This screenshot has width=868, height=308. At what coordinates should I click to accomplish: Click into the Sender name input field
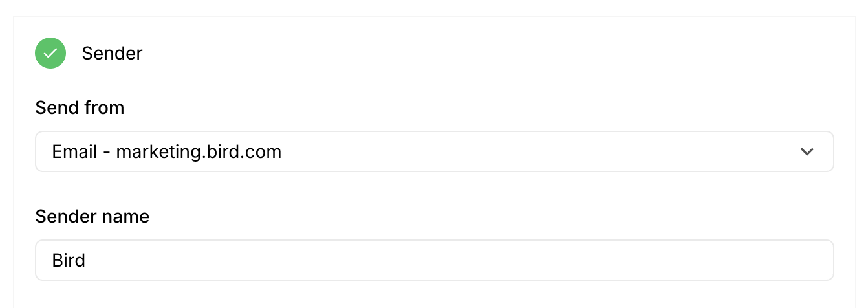(x=433, y=261)
